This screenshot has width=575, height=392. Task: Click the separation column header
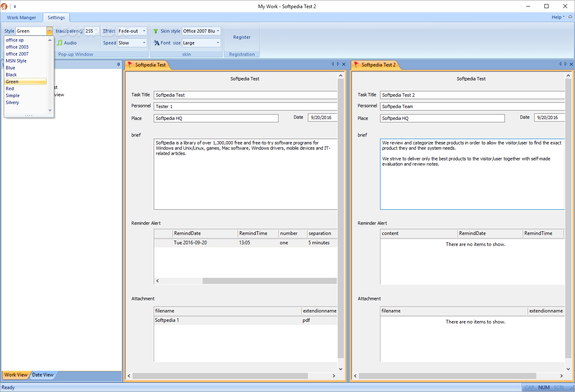(x=322, y=233)
